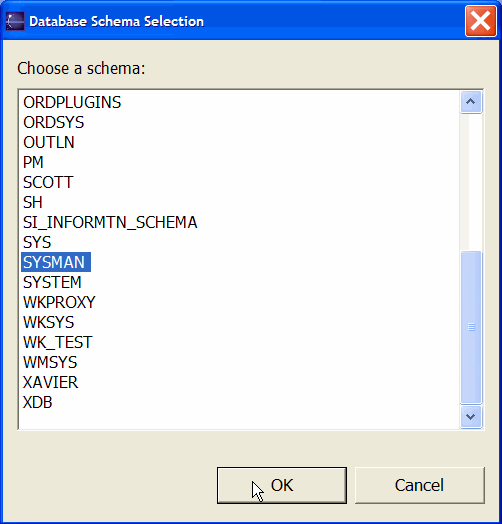Pick the WKPROXY schema

tap(59, 302)
